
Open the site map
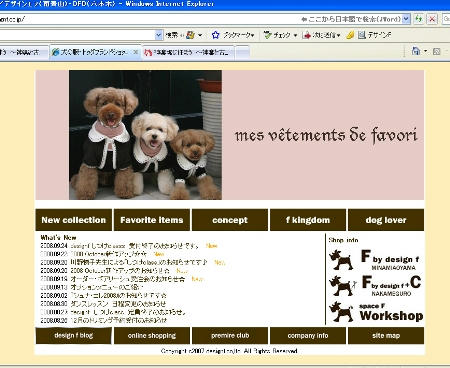[x=386, y=335]
